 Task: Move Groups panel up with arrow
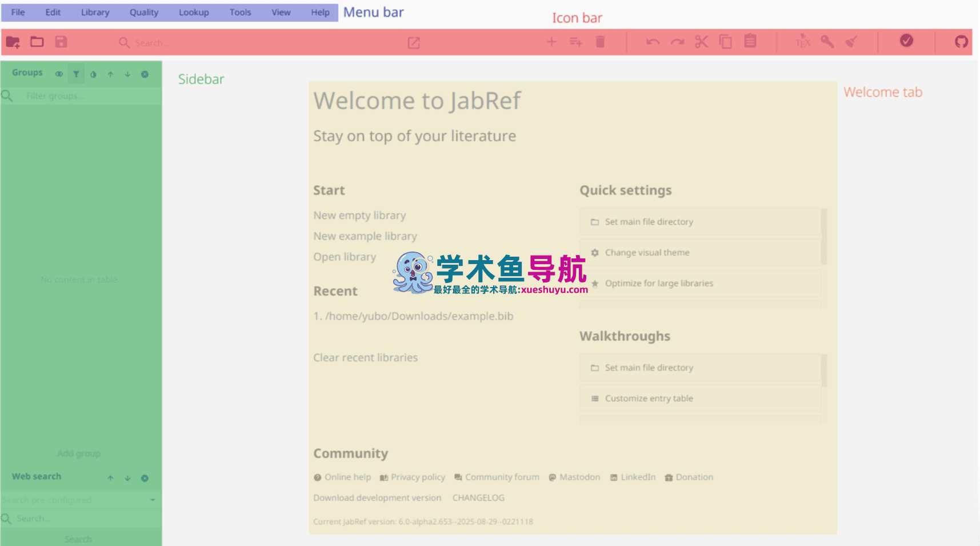tap(110, 74)
